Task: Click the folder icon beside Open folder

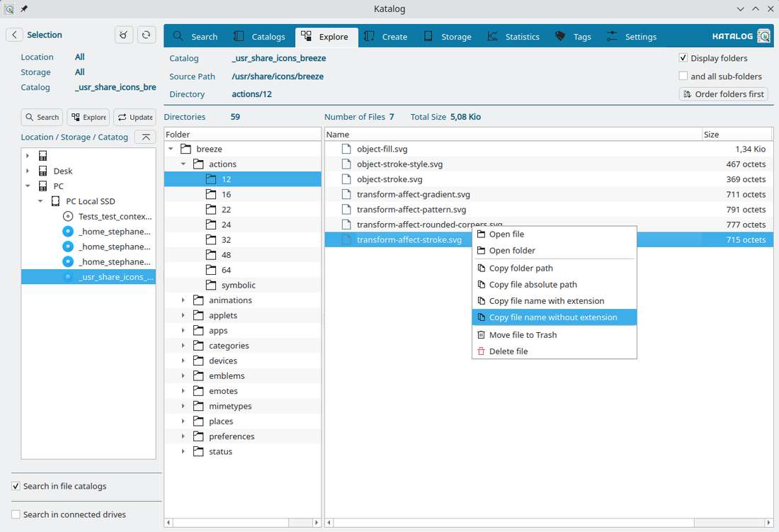Action: point(481,251)
